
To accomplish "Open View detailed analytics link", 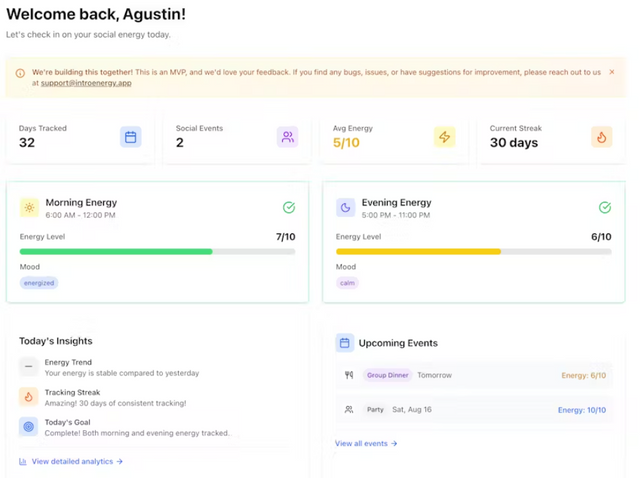I will coord(77,461).
